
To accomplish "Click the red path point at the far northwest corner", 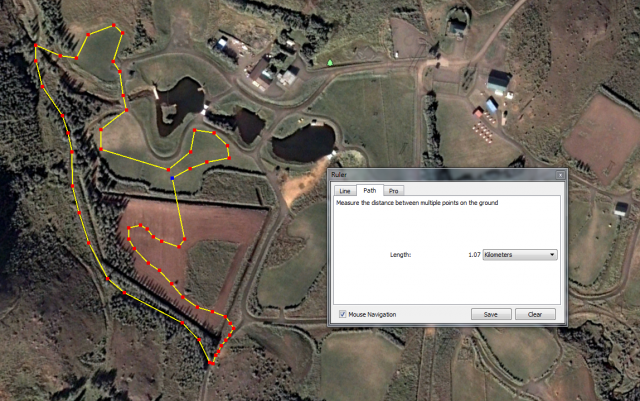I will coord(36,45).
